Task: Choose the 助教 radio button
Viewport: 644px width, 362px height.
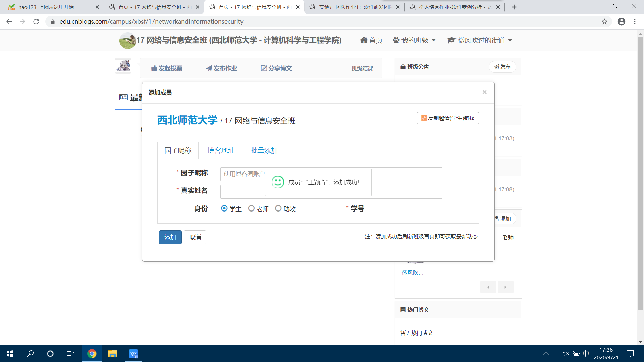Action: point(278,208)
